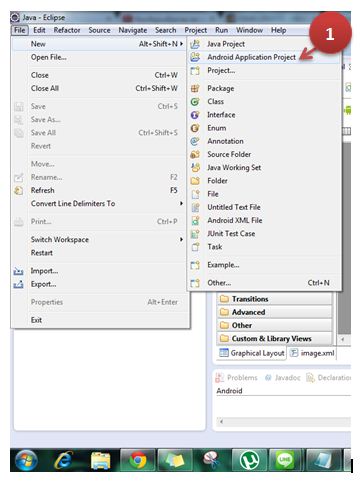
Task: Switch to image.xml tab
Action: (x=312, y=353)
